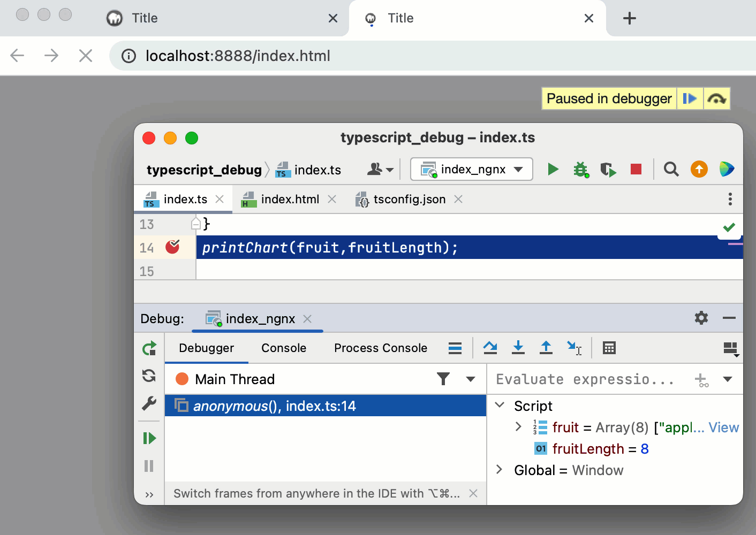Open the index_ngnx run configuration dropdown

pyautogui.click(x=471, y=169)
